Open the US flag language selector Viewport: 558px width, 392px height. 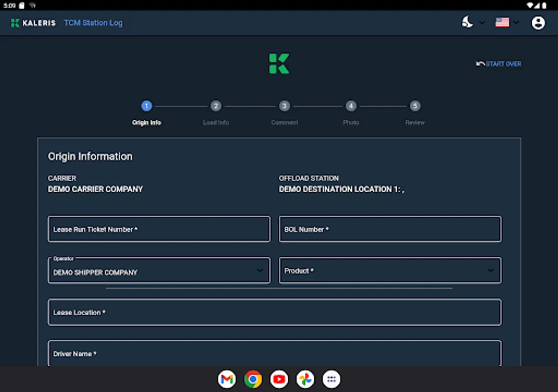tap(503, 22)
